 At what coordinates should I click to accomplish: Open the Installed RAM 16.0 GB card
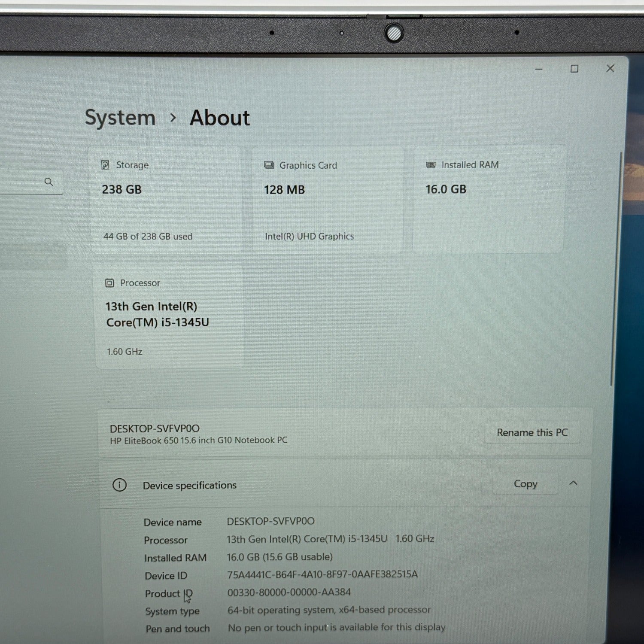489,199
